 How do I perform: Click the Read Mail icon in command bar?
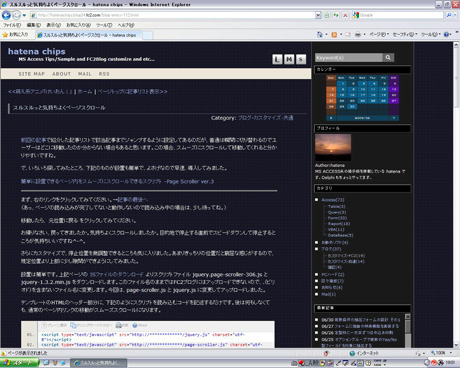point(348,34)
